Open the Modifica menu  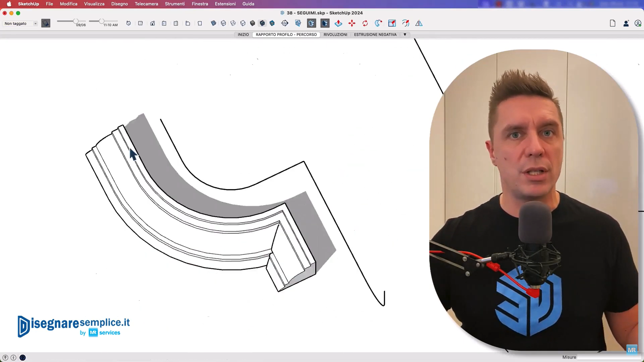[68, 4]
